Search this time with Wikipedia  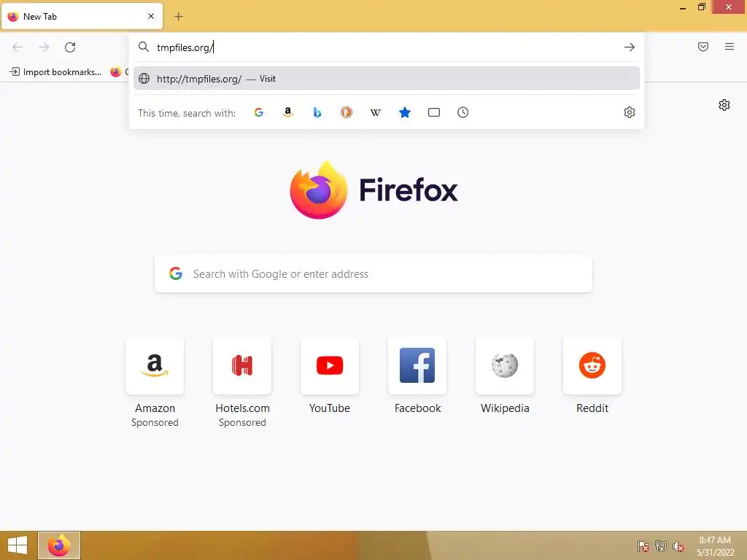tap(376, 112)
